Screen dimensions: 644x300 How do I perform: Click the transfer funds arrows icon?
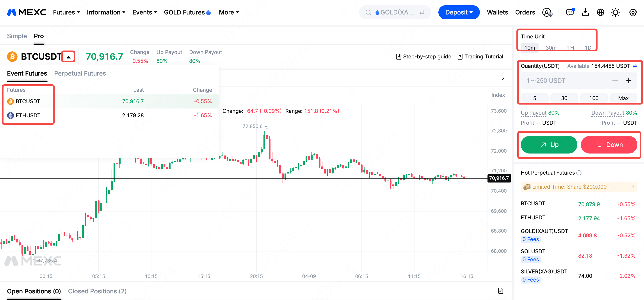point(635,66)
